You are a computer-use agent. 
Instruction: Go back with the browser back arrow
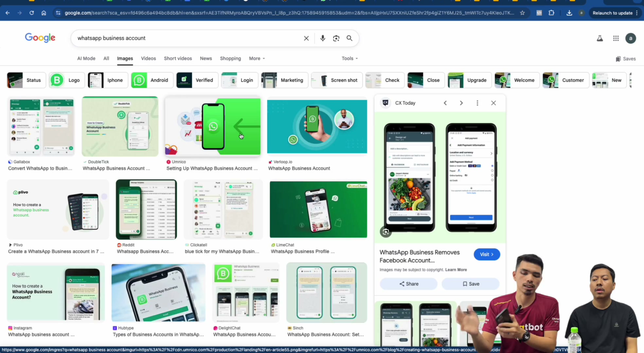click(x=8, y=13)
